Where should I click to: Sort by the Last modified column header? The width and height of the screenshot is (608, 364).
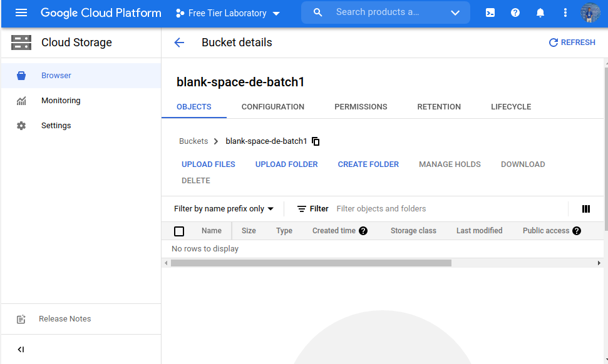[479, 231]
